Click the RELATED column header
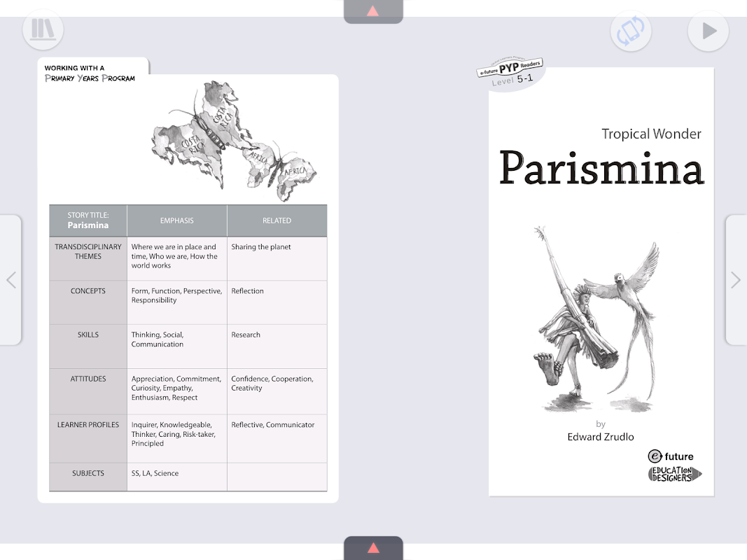 point(277,220)
